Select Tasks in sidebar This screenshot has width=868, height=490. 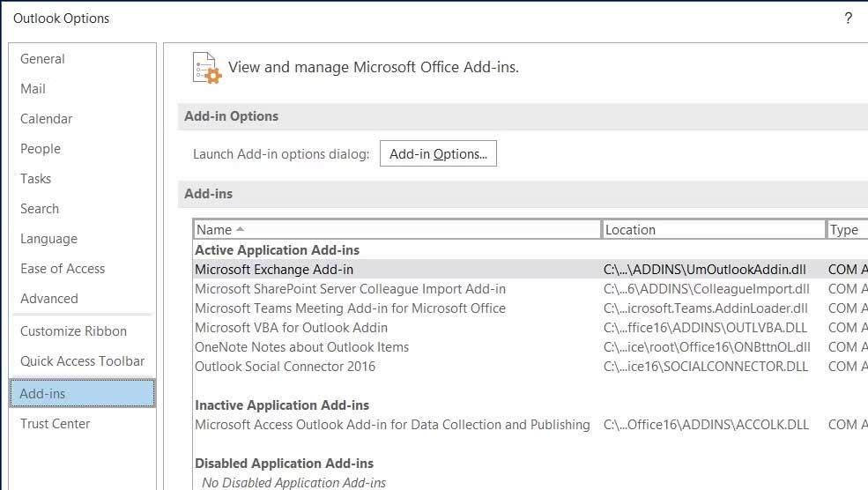(x=35, y=178)
